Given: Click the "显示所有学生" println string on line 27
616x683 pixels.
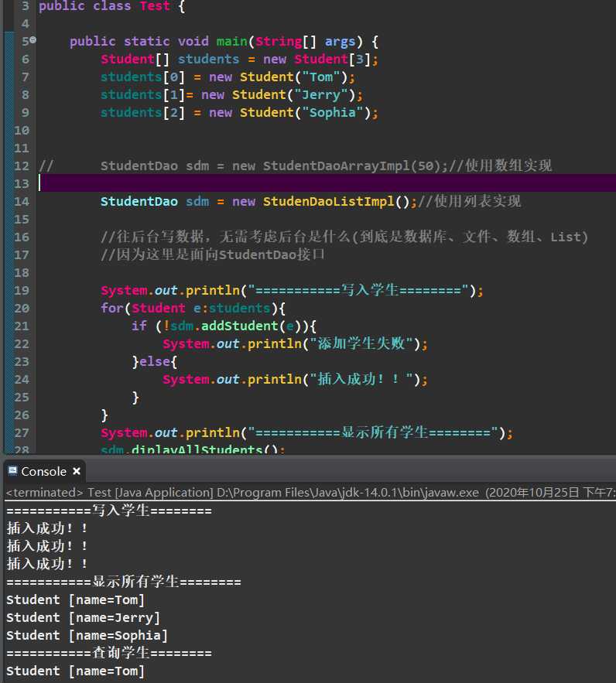Looking at the screenshot, I should coord(372,432).
